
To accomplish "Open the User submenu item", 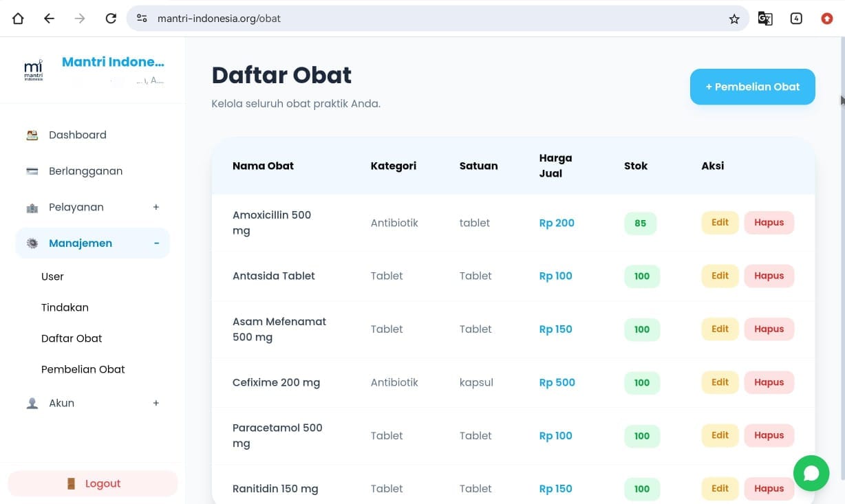I will [x=52, y=276].
